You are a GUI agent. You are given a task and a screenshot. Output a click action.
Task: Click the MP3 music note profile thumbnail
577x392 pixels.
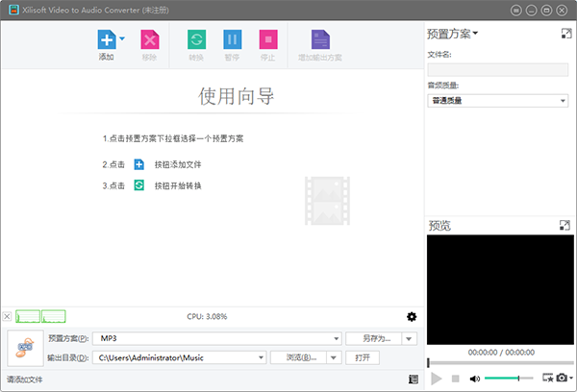[x=25, y=348]
